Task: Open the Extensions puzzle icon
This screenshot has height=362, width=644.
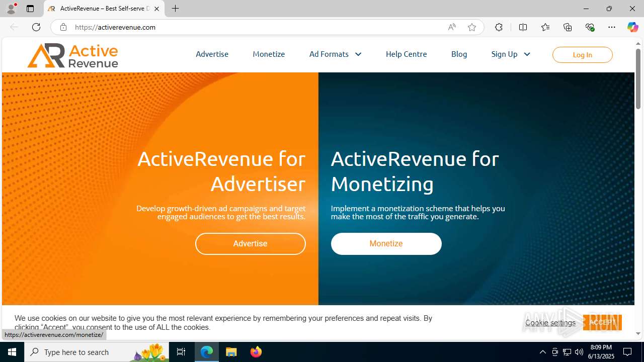Action: tap(499, 27)
